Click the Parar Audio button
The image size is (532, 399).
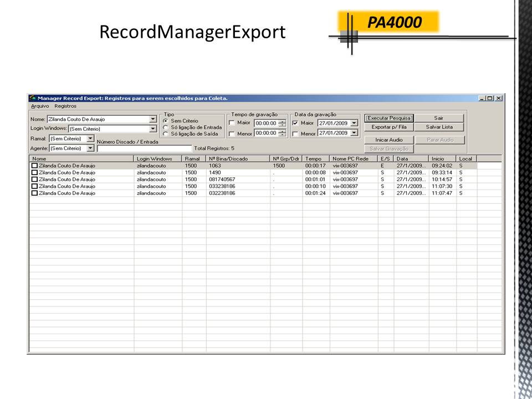click(439, 140)
